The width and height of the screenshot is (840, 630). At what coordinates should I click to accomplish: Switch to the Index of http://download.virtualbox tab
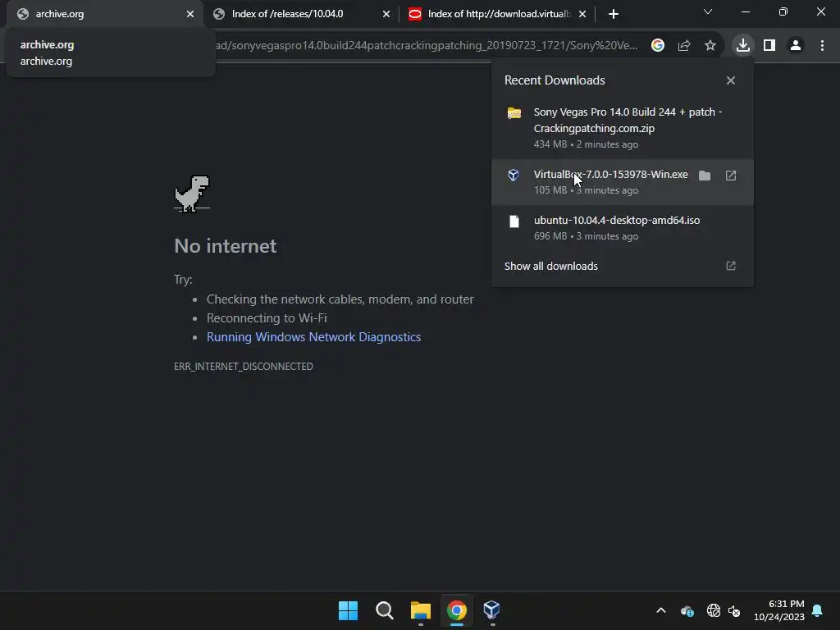[495, 14]
